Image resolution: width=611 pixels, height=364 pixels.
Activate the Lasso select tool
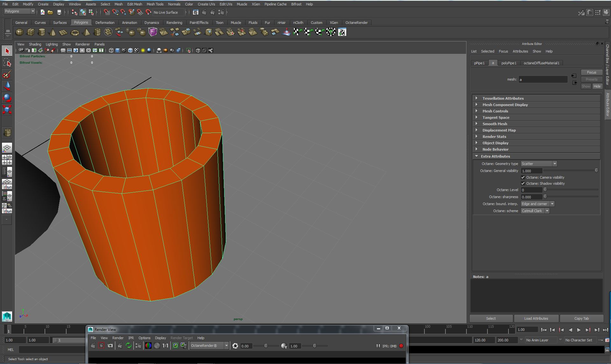7,63
